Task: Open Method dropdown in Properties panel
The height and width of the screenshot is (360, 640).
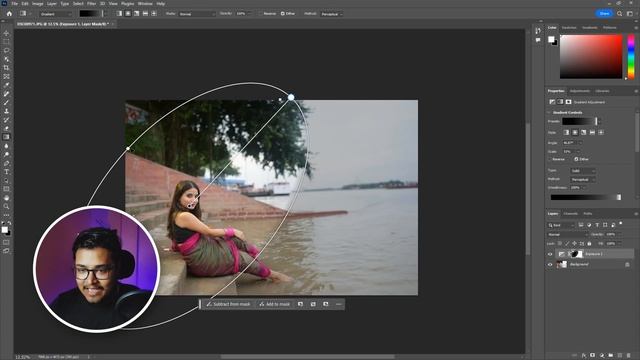Action: point(583,180)
